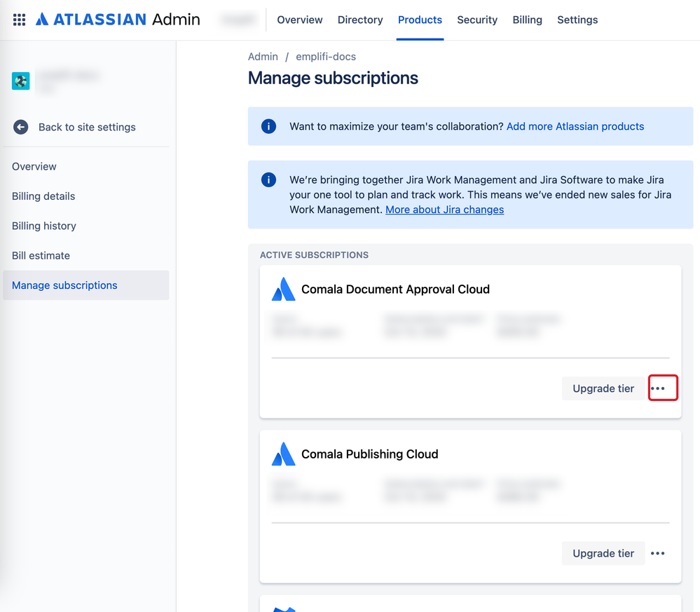Open the app switcher grid icon
The width and height of the screenshot is (700, 612).
[x=19, y=20]
